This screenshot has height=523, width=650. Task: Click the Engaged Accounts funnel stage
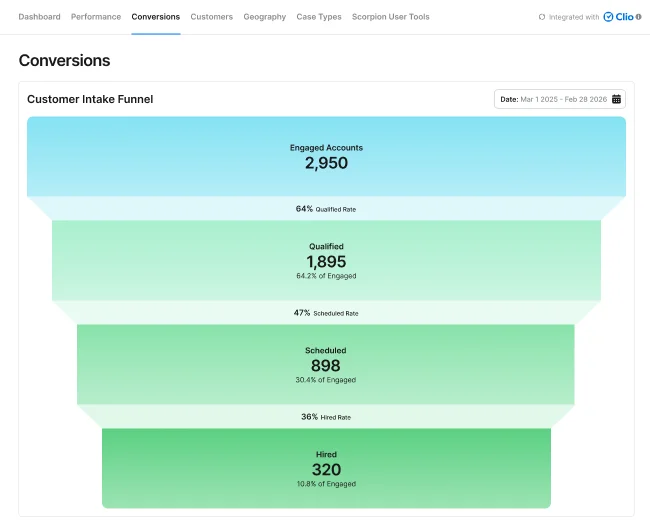pos(326,156)
